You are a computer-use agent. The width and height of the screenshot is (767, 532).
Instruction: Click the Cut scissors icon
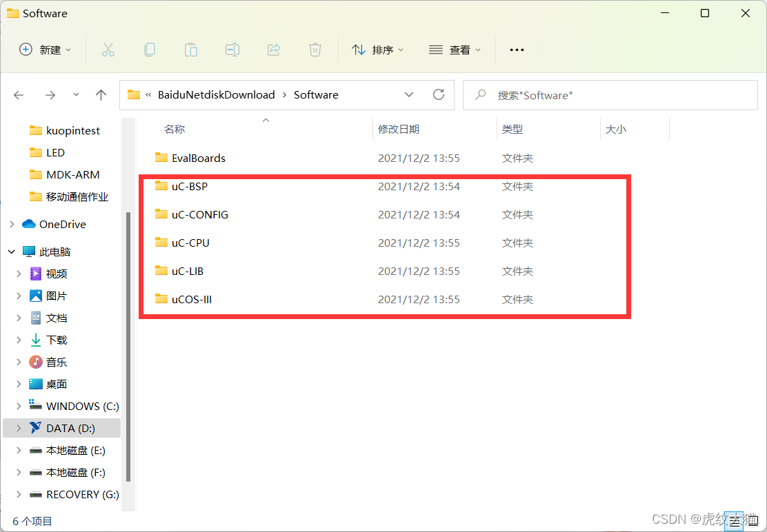[108, 50]
